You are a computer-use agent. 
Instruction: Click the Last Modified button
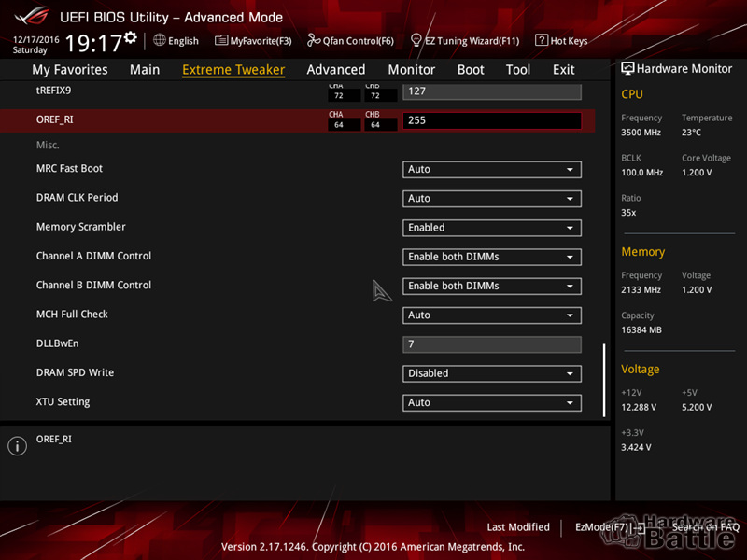click(518, 527)
